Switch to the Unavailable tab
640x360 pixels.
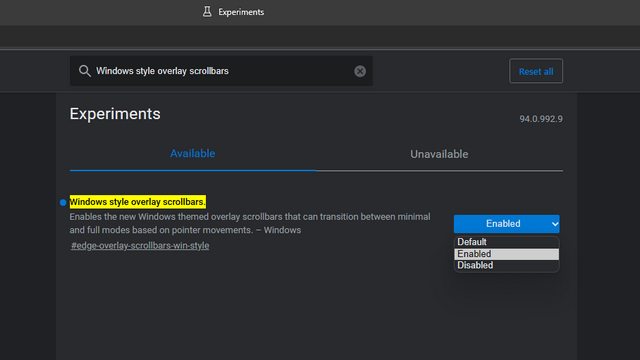tap(439, 154)
